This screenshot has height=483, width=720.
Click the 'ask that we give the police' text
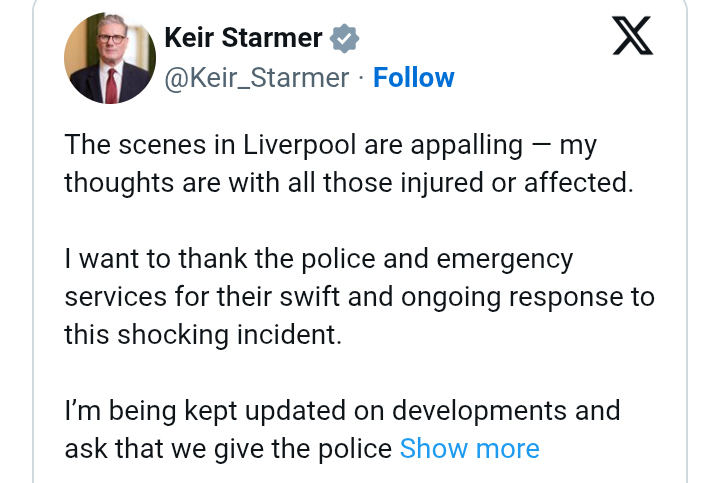tap(228, 449)
